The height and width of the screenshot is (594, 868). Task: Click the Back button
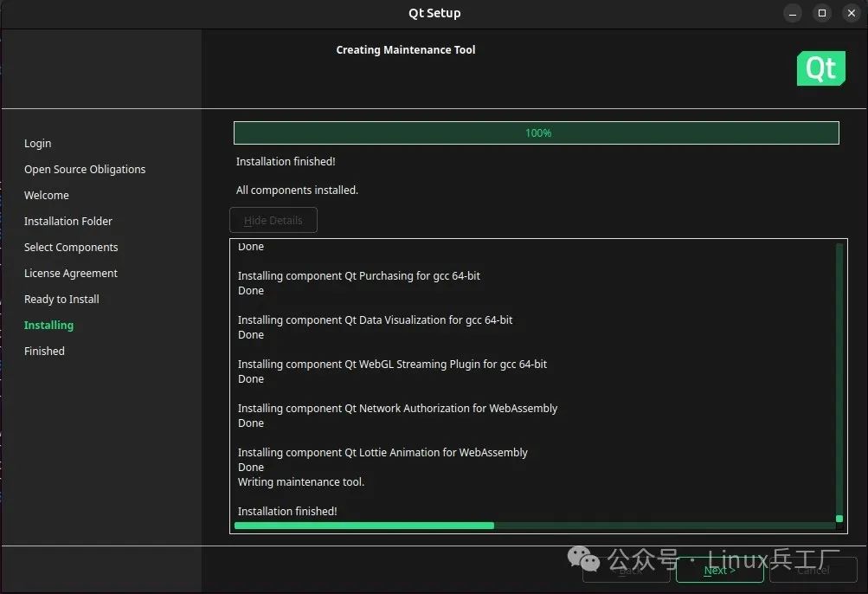point(626,570)
